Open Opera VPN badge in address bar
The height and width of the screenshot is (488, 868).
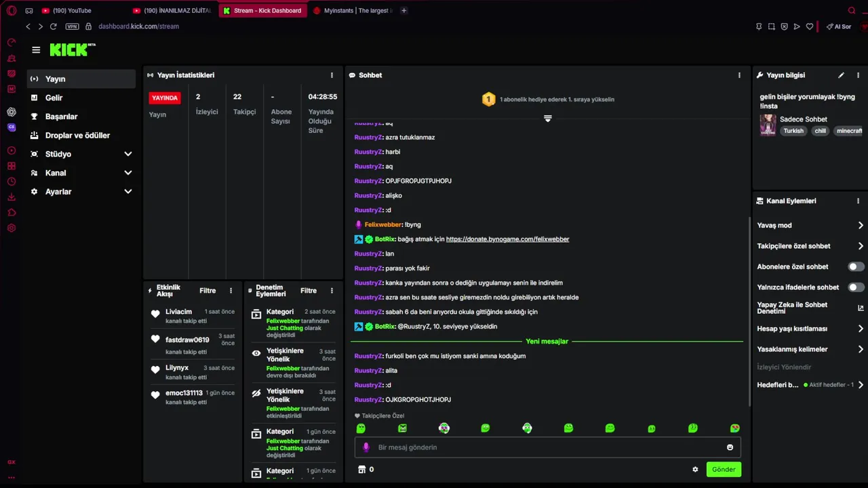(x=72, y=26)
